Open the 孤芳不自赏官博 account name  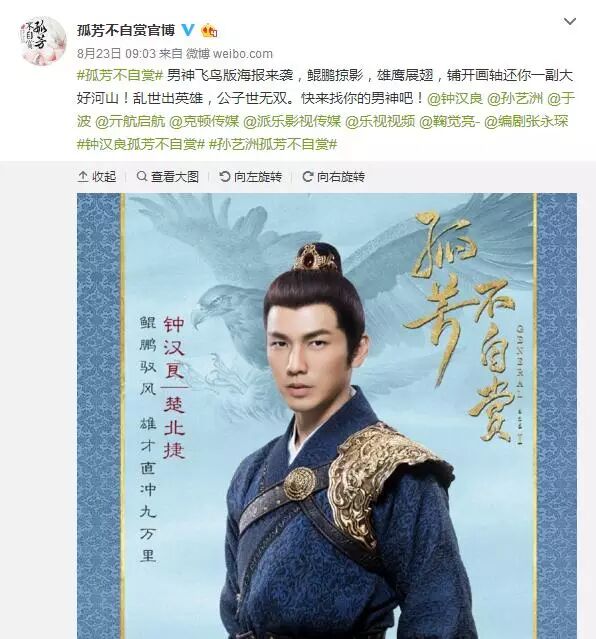click(x=126, y=30)
